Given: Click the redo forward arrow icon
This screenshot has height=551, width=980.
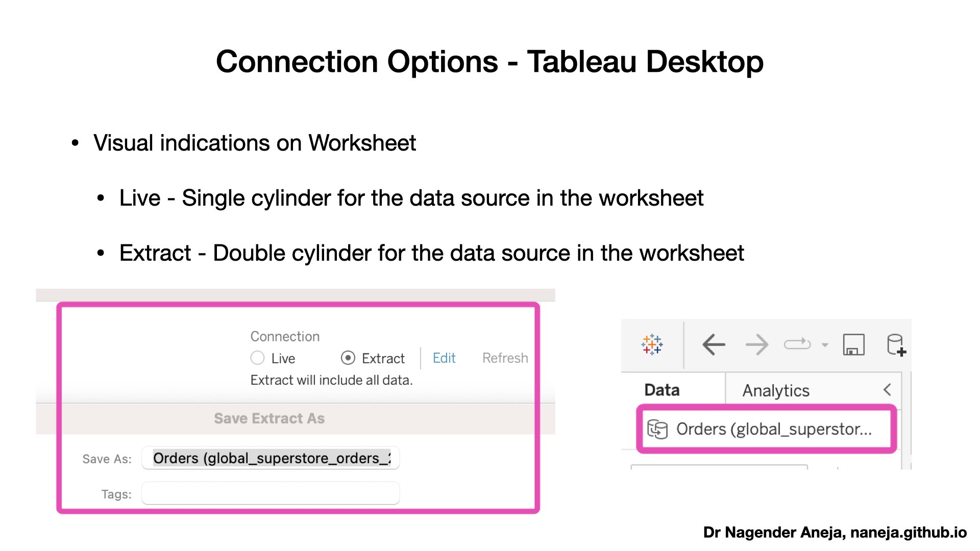Looking at the screenshot, I should (756, 345).
